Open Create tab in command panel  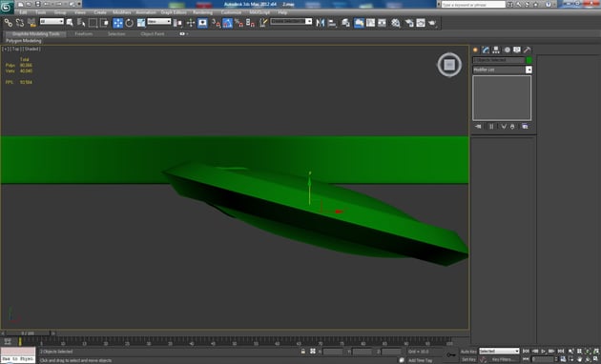point(476,50)
